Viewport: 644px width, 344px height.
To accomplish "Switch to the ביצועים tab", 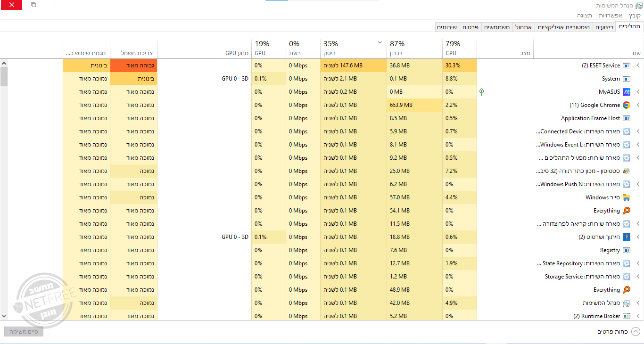I will click(x=604, y=27).
